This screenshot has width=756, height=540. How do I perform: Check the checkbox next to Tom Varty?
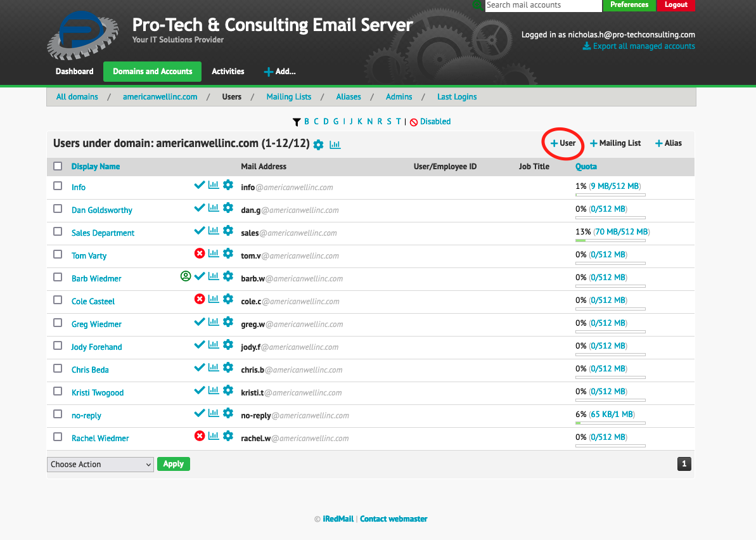[x=58, y=254]
